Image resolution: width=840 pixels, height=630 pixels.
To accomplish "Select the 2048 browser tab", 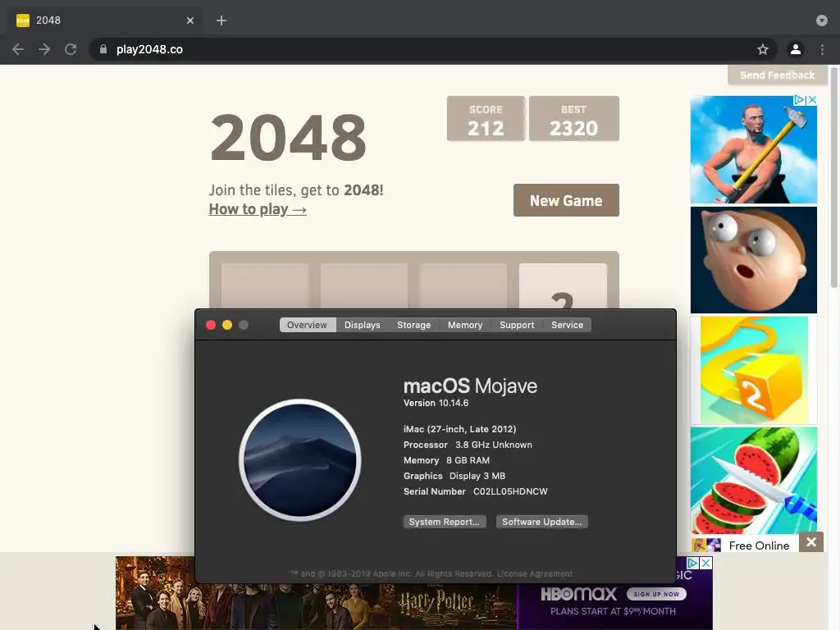I will (x=104, y=21).
